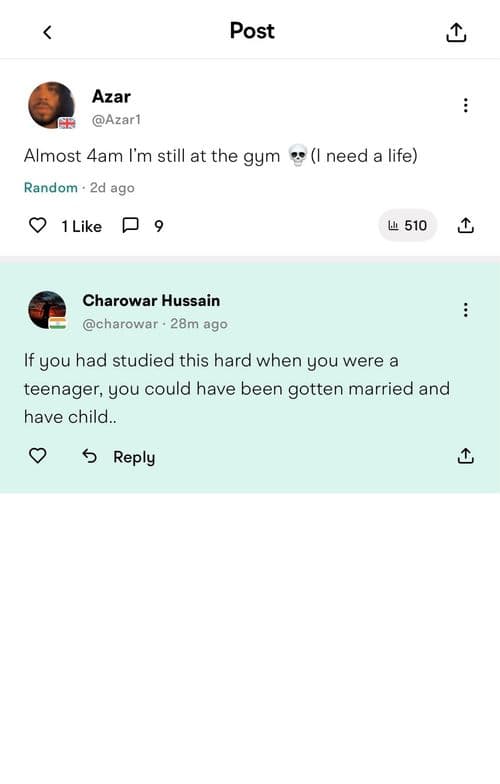Tap the Reply text button
Image resolution: width=500 pixels, height=784 pixels.
click(x=134, y=457)
